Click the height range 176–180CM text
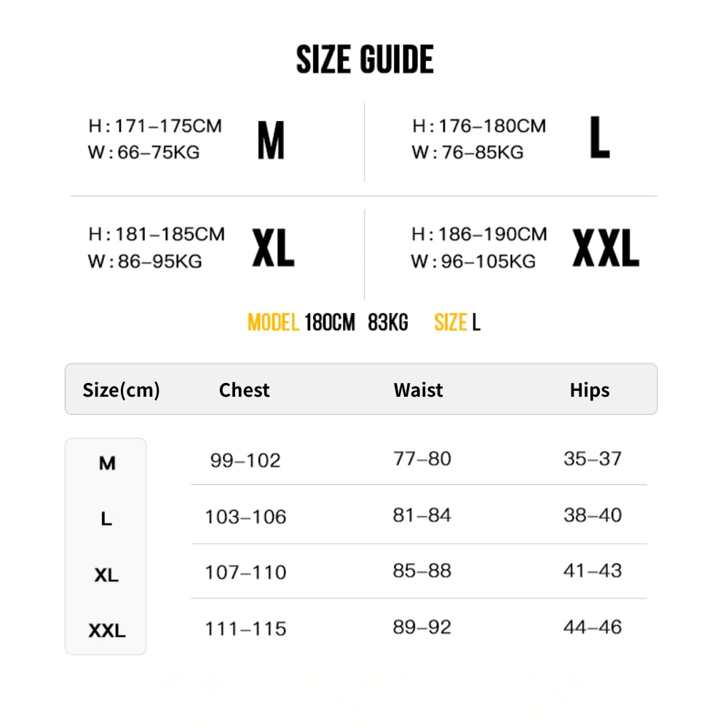The height and width of the screenshot is (728, 728). (x=492, y=126)
